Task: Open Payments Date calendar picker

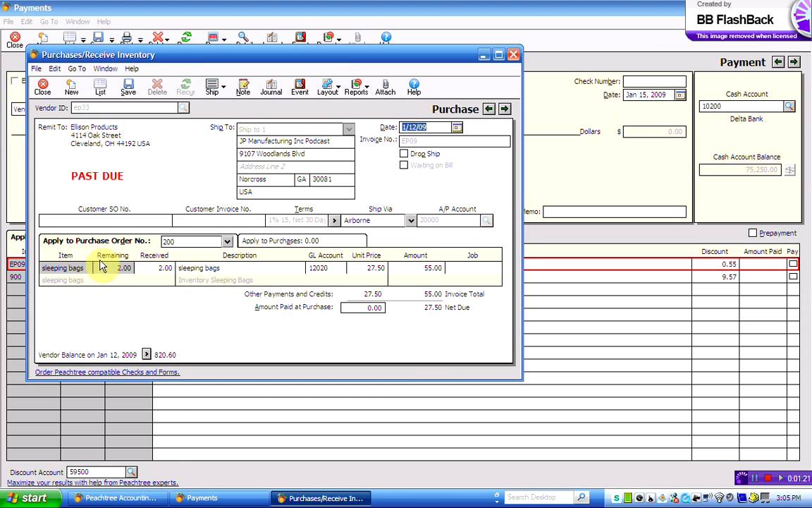Action: tap(680, 95)
